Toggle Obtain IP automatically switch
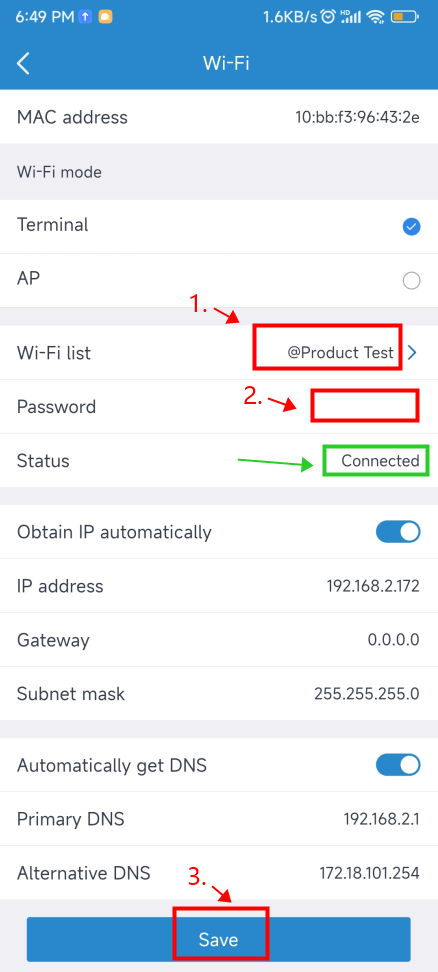Image resolution: width=438 pixels, height=972 pixels. click(398, 532)
